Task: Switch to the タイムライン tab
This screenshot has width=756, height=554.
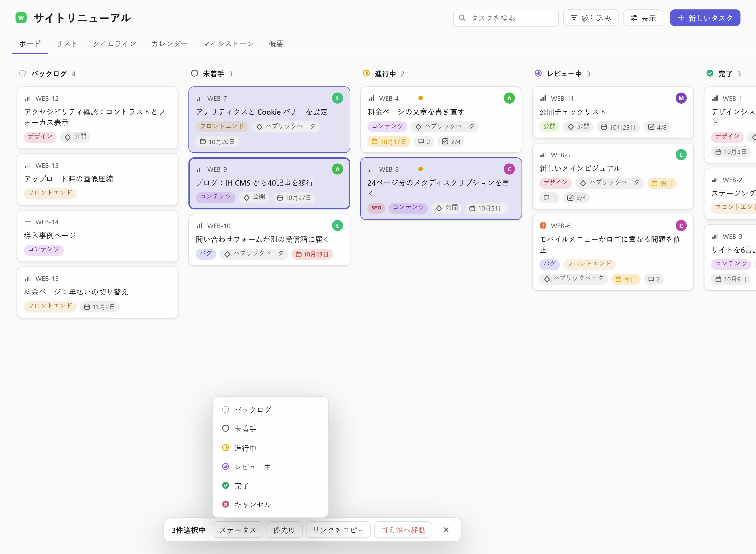Action: point(115,43)
